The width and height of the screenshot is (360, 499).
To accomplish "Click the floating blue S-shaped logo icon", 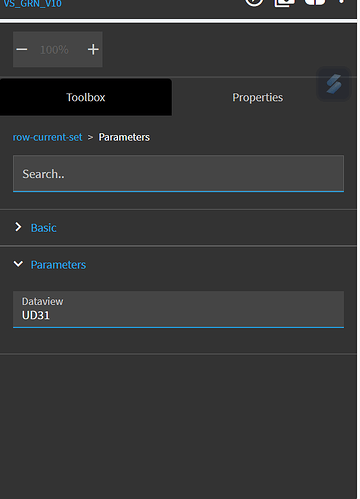I will coord(334,84).
